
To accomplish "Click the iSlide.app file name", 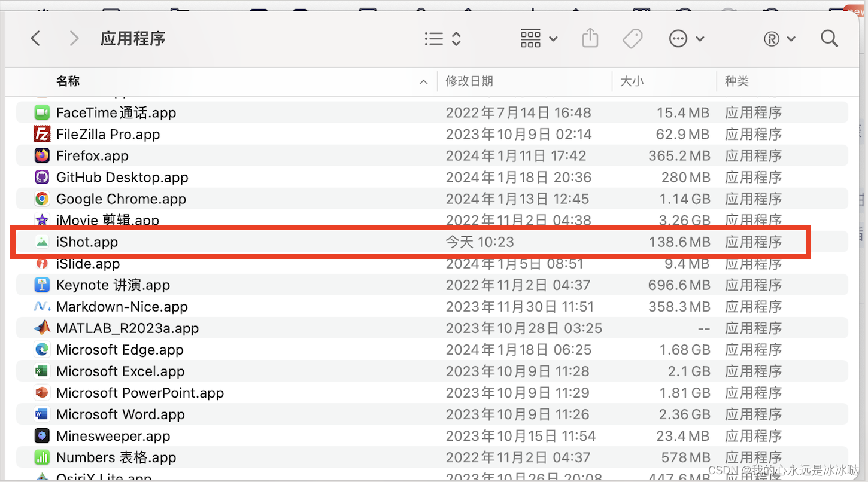I will [x=88, y=263].
